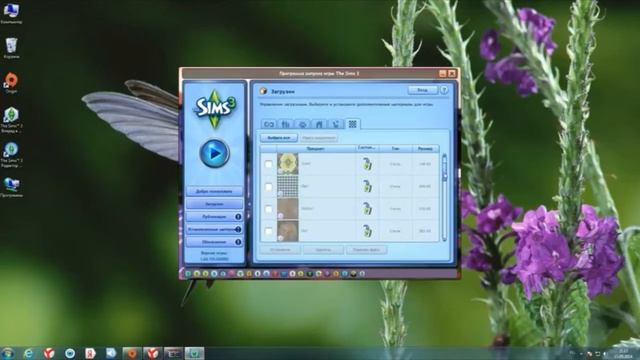
Task: Open the question mark help icon
Action: pos(444,90)
